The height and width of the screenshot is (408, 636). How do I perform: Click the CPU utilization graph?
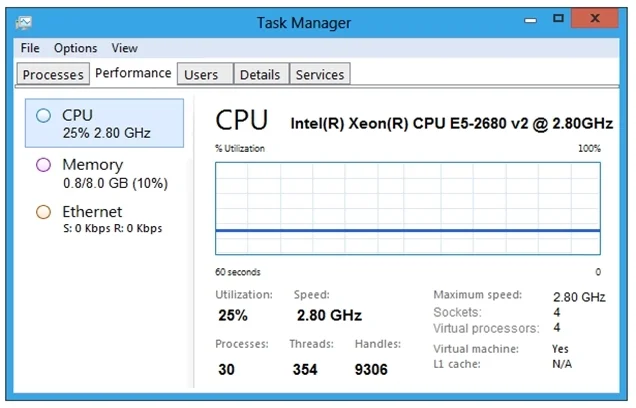point(408,208)
